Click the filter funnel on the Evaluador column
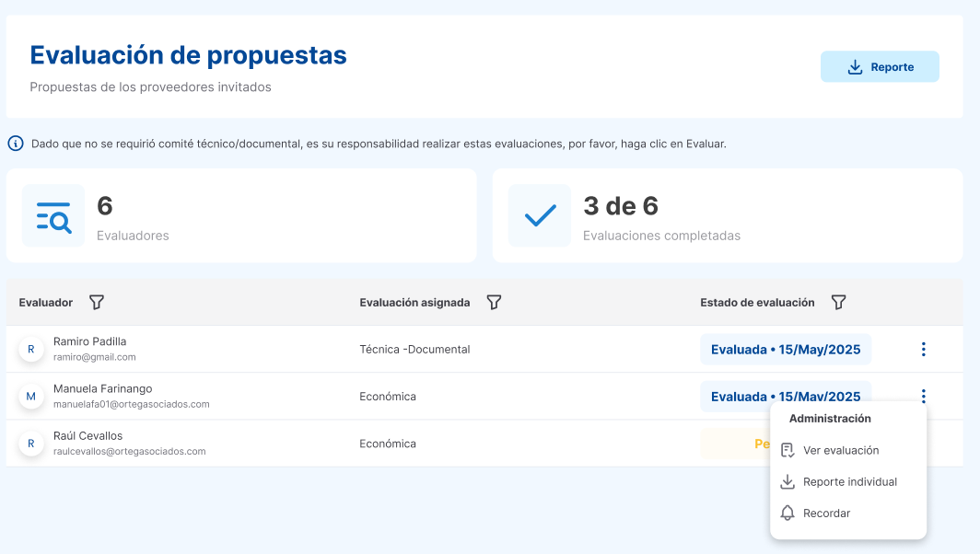The width and height of the screenshot is (980, 554). tap(96, 302)
